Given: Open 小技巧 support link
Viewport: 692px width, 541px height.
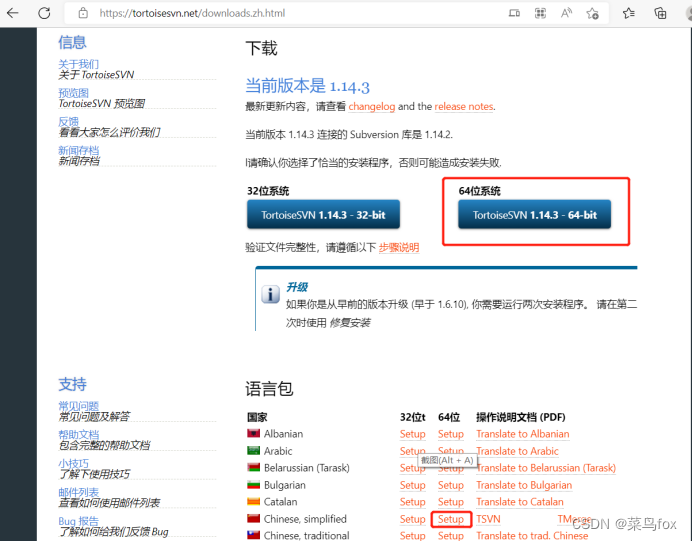Looking at the screenshot, I should [73, 463].
